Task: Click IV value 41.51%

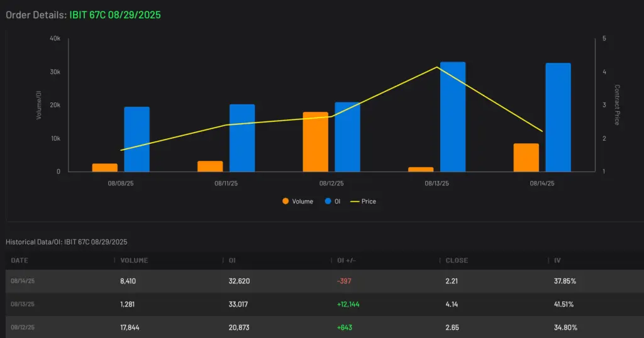Action: 564,304
